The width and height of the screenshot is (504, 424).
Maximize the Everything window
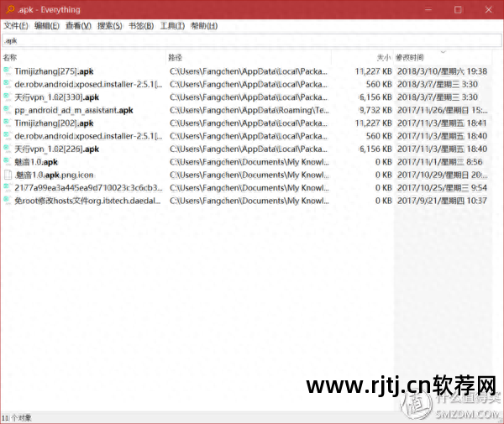[x=458, y=9]
